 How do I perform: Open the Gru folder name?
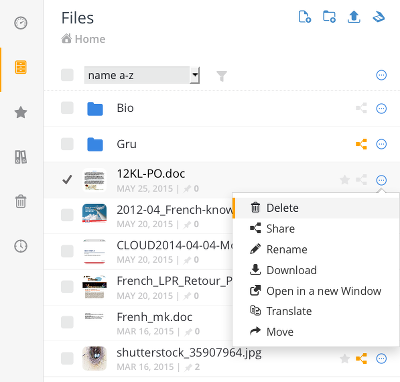click(x=126, y=144)
